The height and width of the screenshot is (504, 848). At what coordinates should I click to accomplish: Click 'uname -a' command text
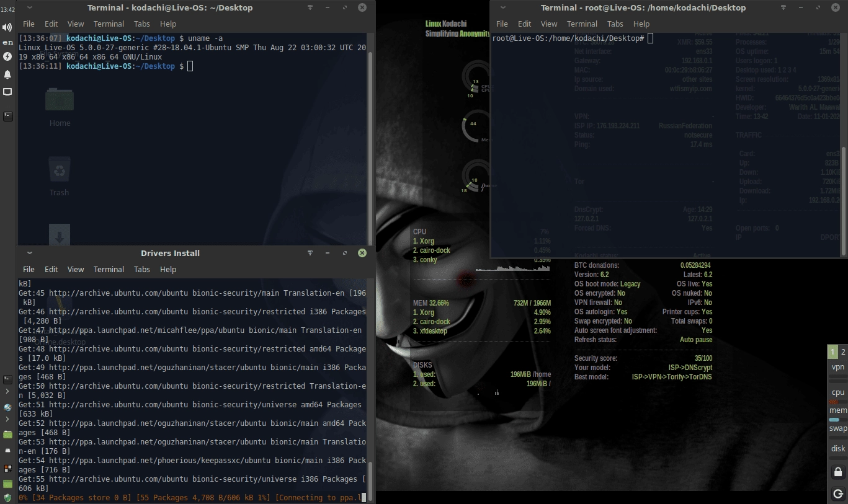(204, 38)
